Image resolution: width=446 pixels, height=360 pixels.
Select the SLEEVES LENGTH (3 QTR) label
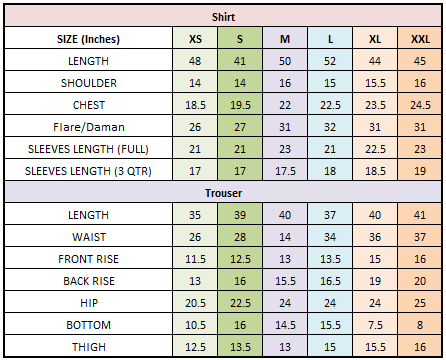pos(89,171)
